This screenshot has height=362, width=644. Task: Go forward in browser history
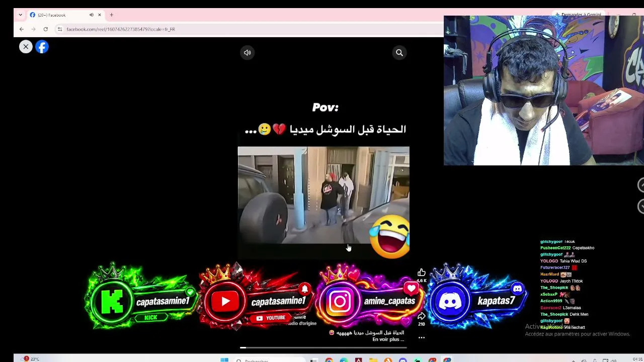click(33, 29)
